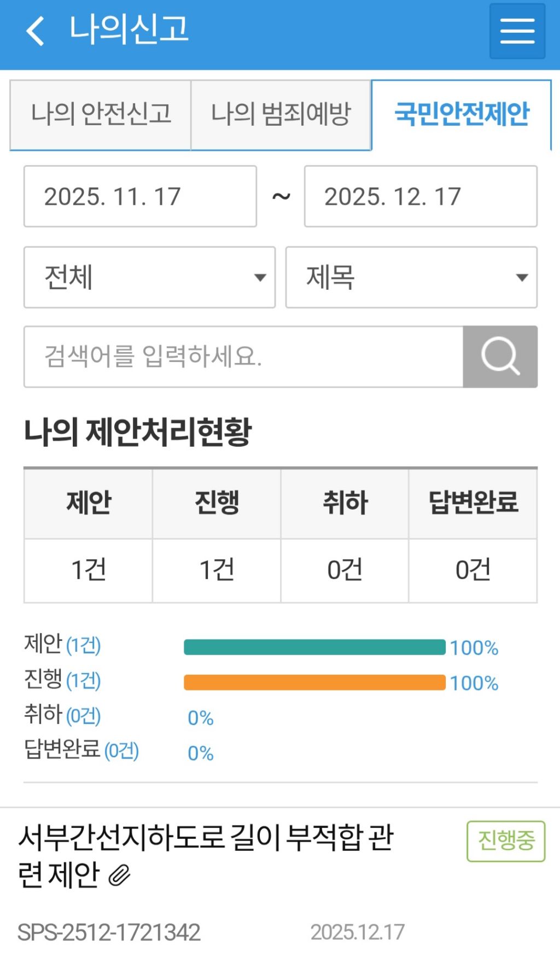Screen dimensions: 560x963
Task: Open the 전체 filter dropdown
Action: coord(149,278)
